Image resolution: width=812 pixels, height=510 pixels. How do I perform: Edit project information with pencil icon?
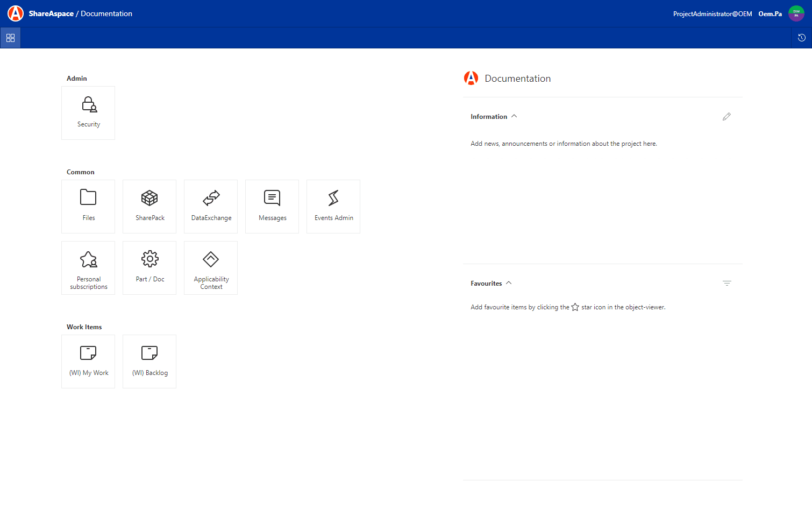point(726,117)
